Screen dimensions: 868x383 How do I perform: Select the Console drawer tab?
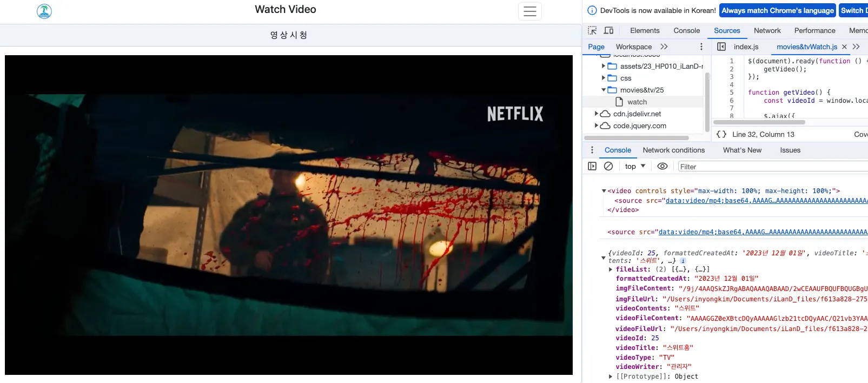618,150
